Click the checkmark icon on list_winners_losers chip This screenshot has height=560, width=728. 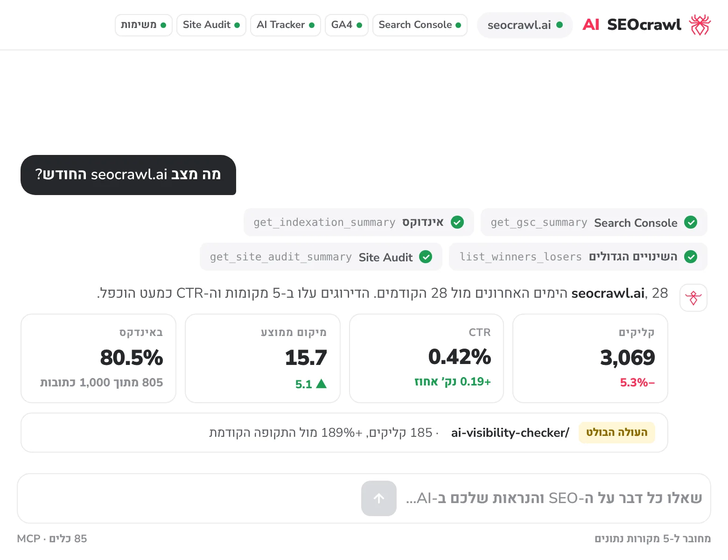[x=691, y=257]
